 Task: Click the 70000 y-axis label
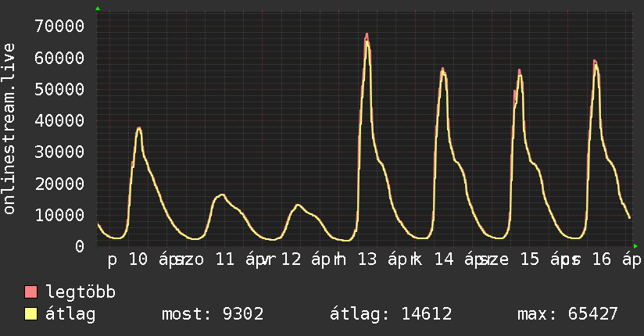[x=59, y=27]
